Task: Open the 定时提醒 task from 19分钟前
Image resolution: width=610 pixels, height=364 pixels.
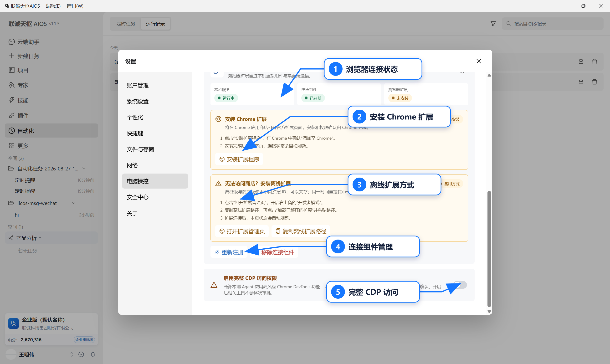Action: click(51, 191)
